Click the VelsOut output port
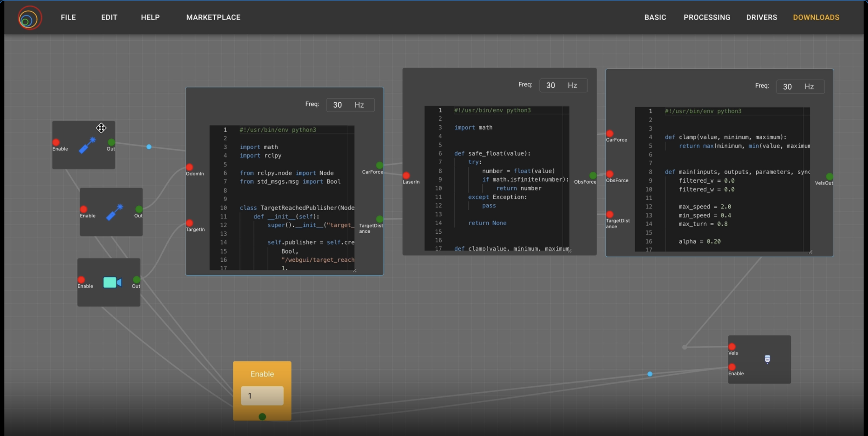The height and width of the screenshot is (436, 868). tap(830, 176)
